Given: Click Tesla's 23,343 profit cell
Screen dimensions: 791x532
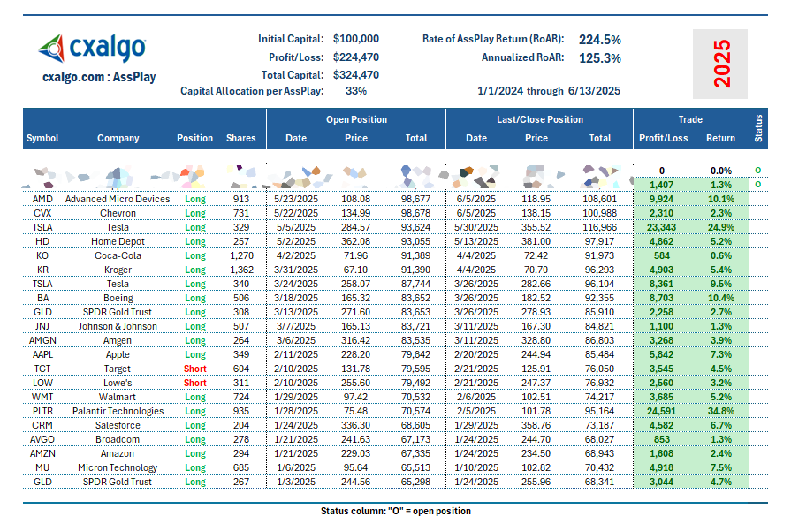Looking at the screenshot, I should click(x=661, y=227).
